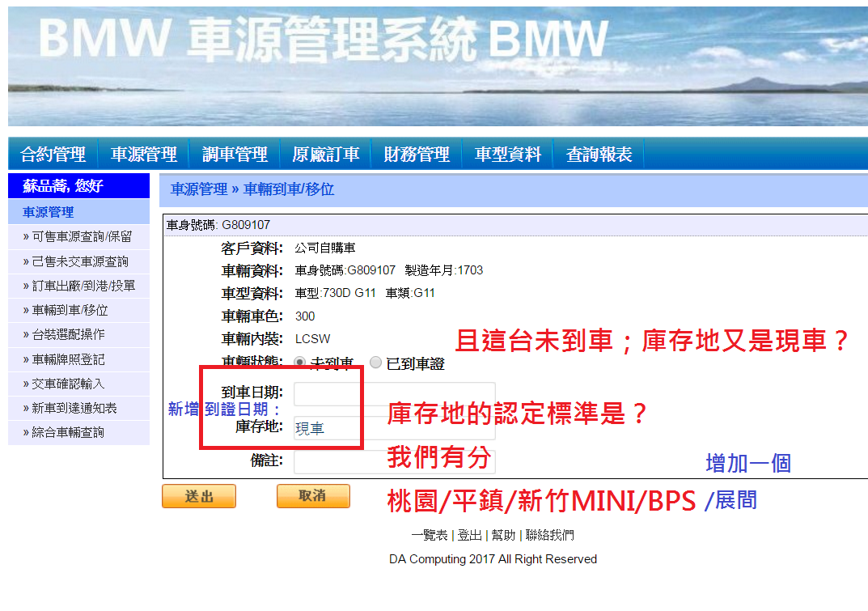The image size is (868, 611).
Task: Open the 合約管理 menu
Action: (53, 154)
